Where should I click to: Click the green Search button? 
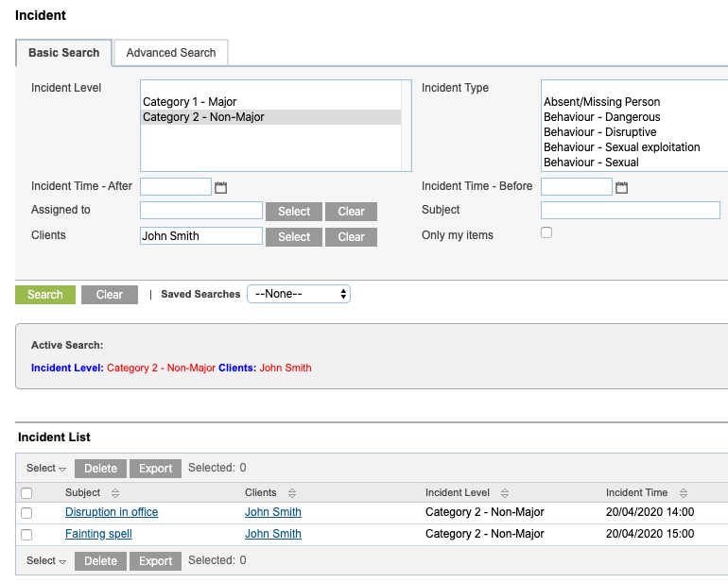point(45,295)
